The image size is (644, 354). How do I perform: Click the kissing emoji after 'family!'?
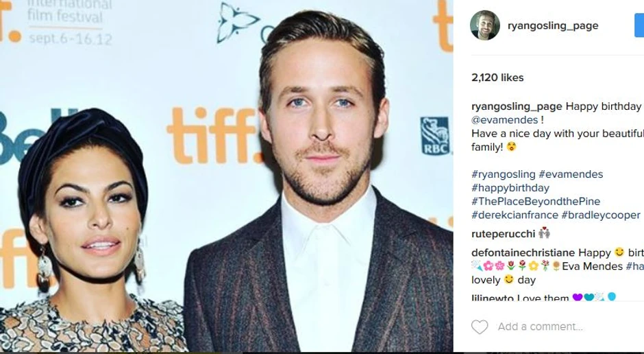click(511, 147)
